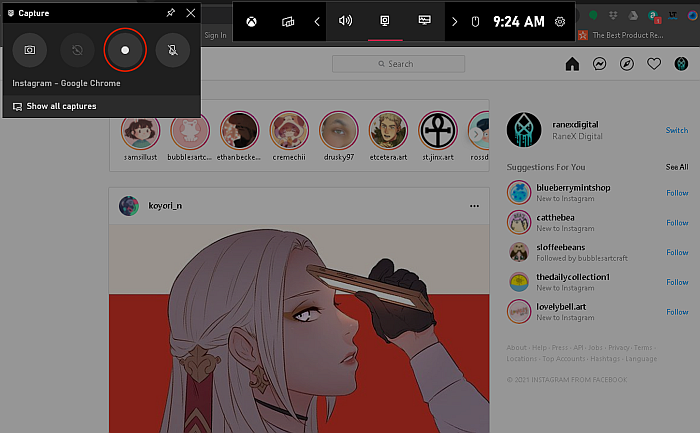Open the Explore compass icon

click(627, 64)
